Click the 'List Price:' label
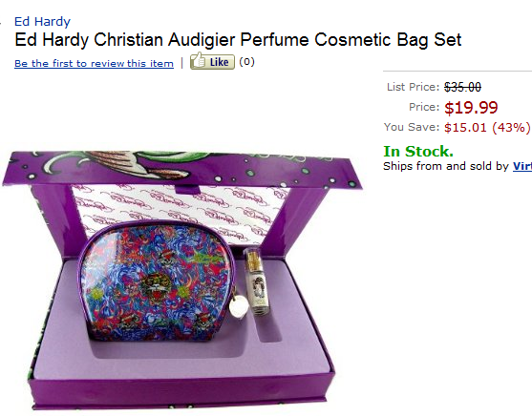The height and width of the screenshot is (416, 532). pyautogui.click(x=414, y=87)
